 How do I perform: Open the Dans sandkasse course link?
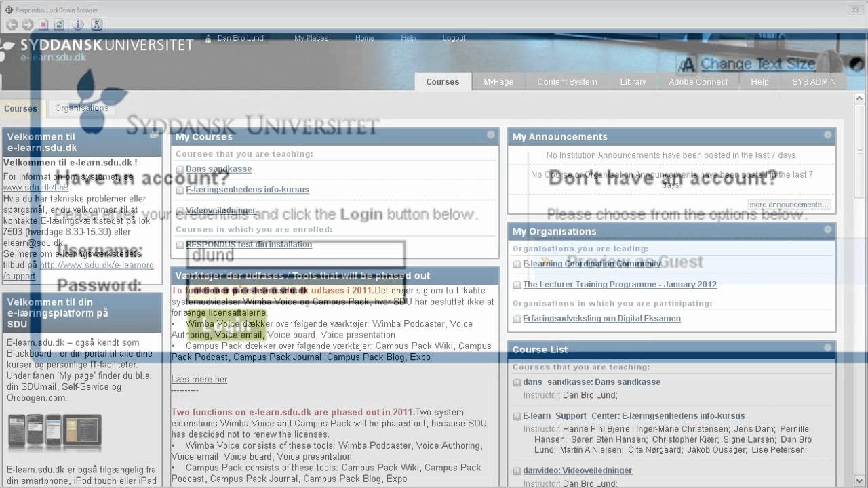point(218,169)
